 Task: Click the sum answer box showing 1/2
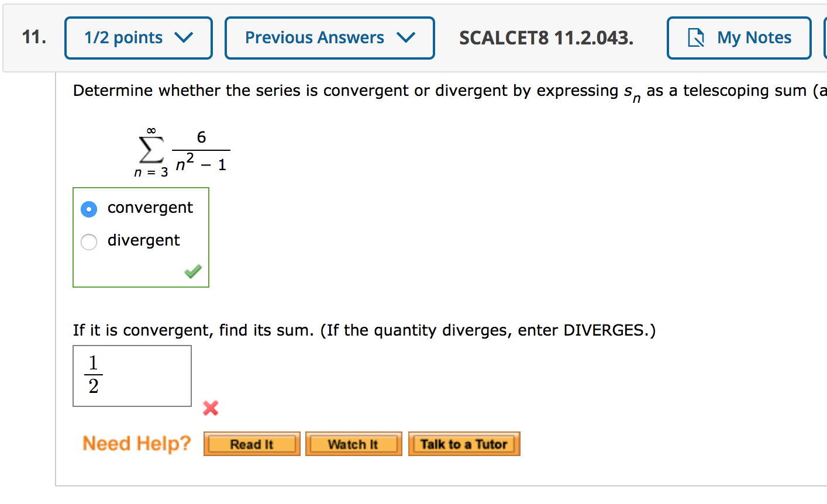click(132, 375)
